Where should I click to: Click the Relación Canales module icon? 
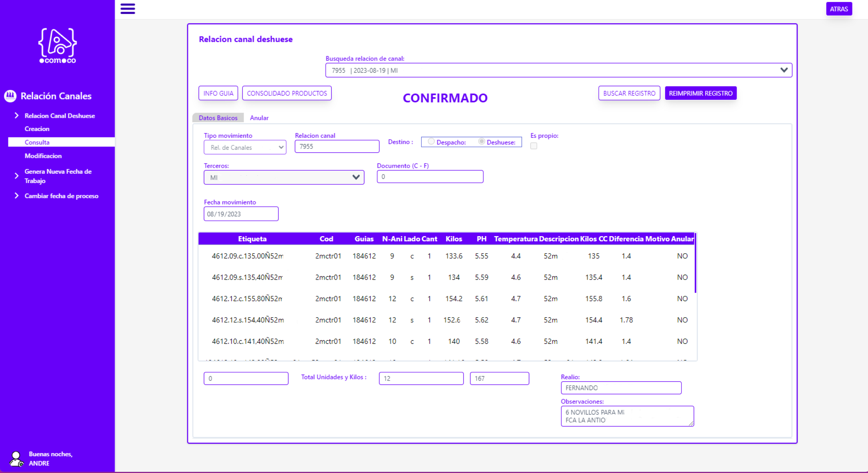click(x=10, y=95)
